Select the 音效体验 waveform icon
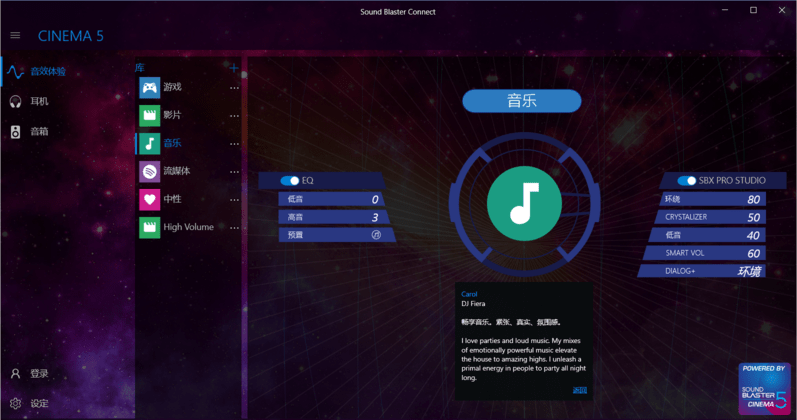This screenshot has width=797, height=420. (15, 72)
